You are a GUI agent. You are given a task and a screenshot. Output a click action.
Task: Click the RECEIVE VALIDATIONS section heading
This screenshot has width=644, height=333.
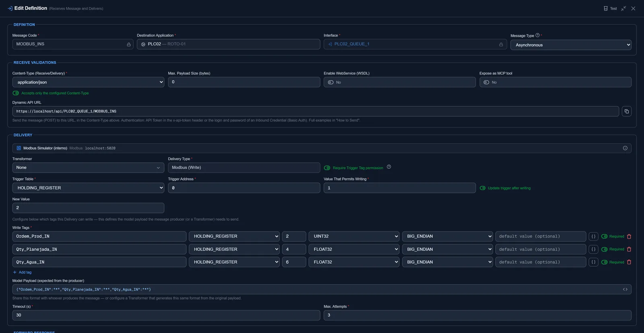[35, 63]
